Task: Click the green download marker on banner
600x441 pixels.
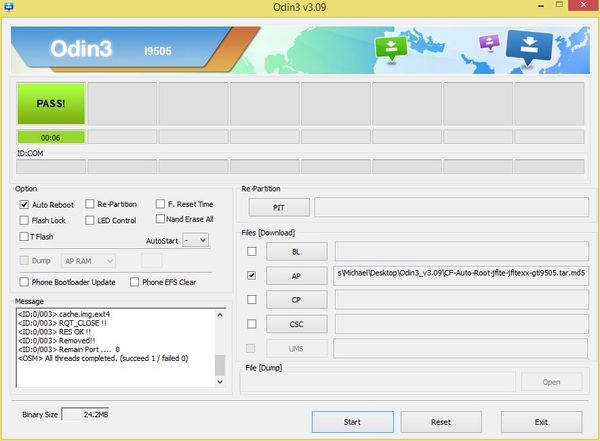Action: click(x=391, y=49)
